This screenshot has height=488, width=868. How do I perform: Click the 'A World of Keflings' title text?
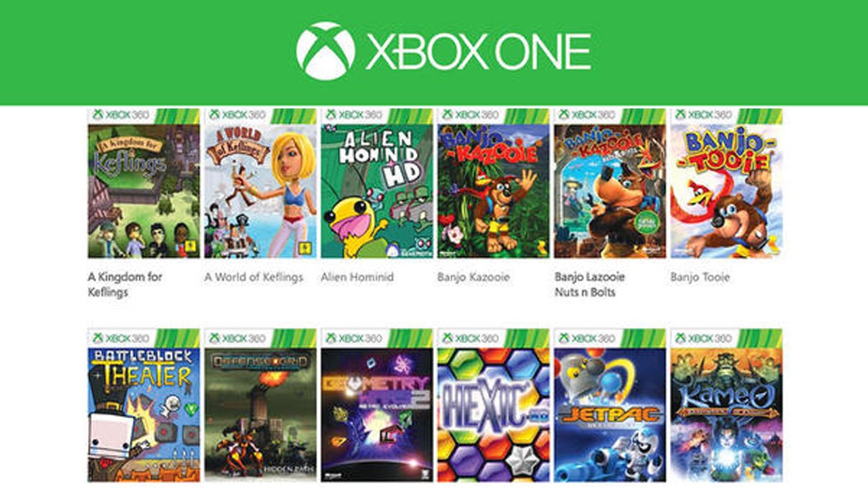pyautogui.click(x=254, y=277)
